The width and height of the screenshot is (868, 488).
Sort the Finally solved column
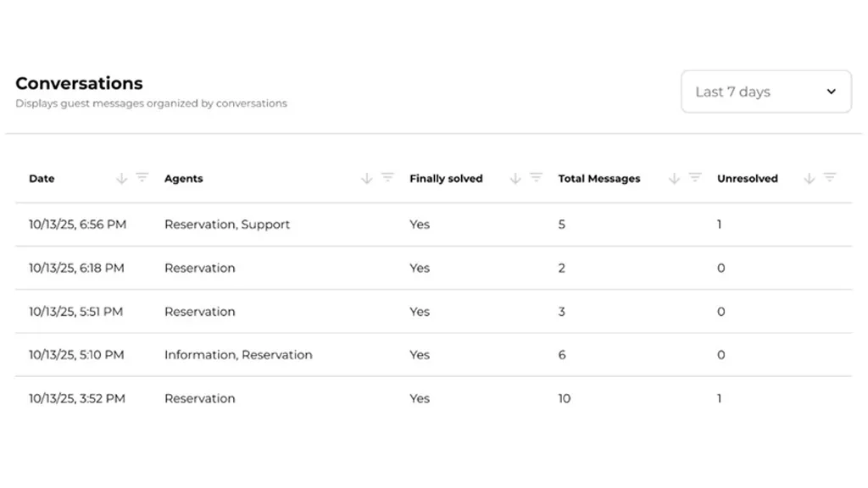(x=515, y=179)
